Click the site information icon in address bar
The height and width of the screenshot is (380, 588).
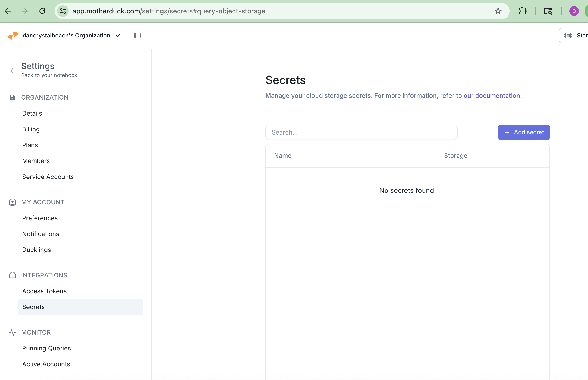pyautogui.click(x=63, y=11)
